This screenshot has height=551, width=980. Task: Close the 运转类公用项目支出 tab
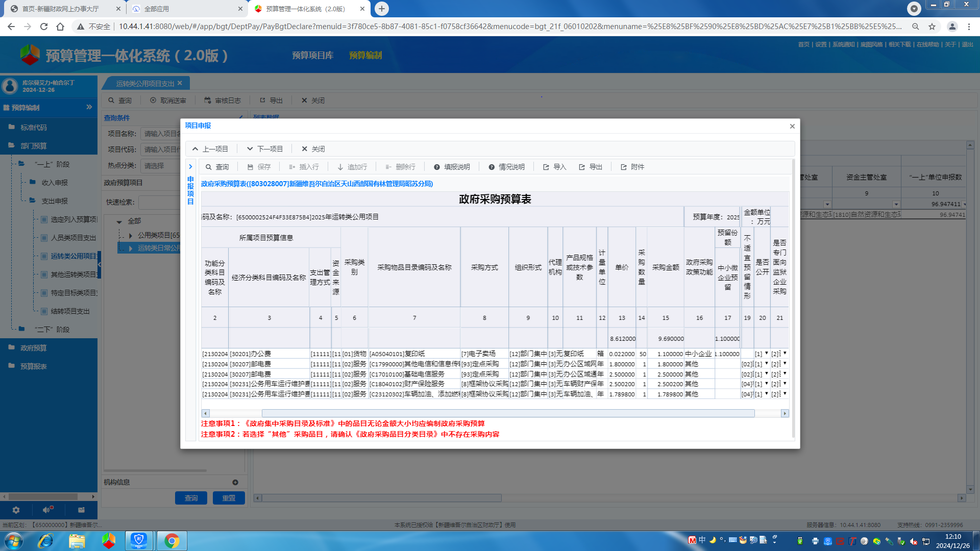(180, 83)
